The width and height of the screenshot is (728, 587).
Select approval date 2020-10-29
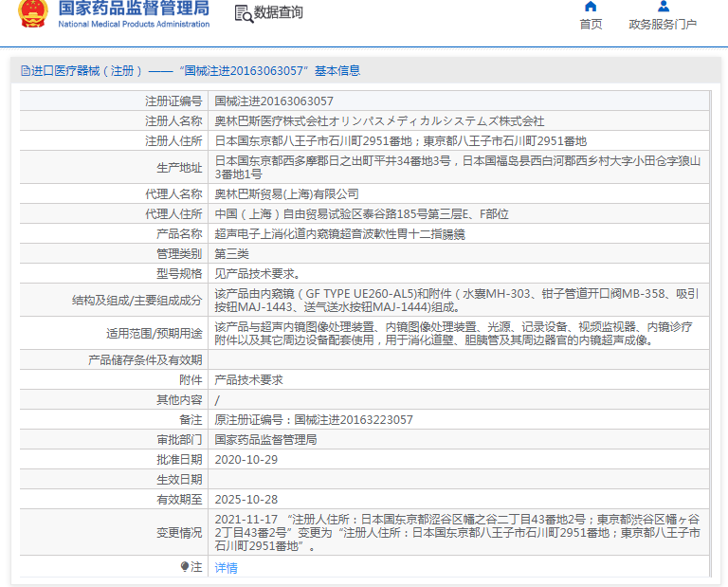pyautogui.click(x=246, y=460)
